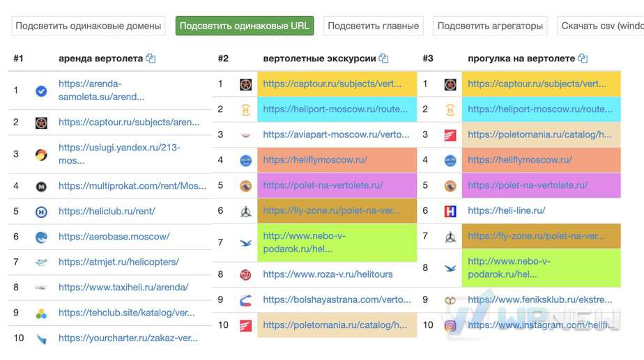Click tehclub colorful favicon
The height and width of the screenshot is (360, 644).
tap(41, 313)
